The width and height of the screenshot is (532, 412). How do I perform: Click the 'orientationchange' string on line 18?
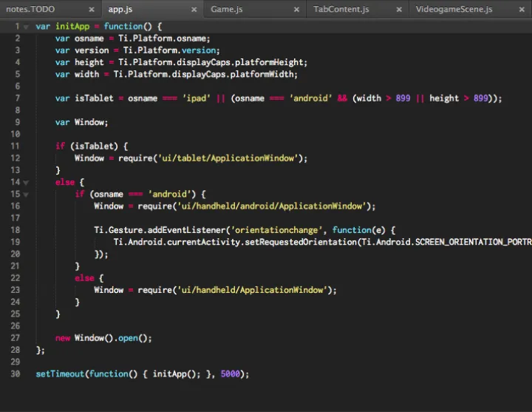click(276, 230)
